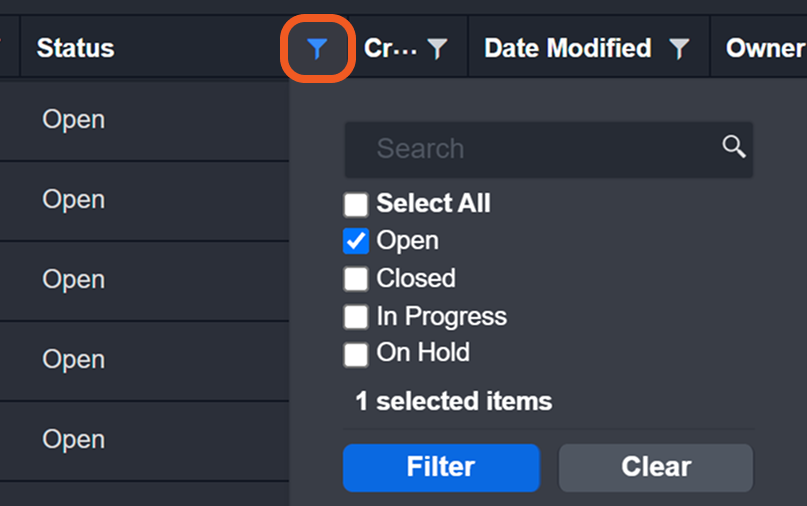Click the last Open status cell
Viewport: 807px width, 506px height.
click(x=73, y=439)
